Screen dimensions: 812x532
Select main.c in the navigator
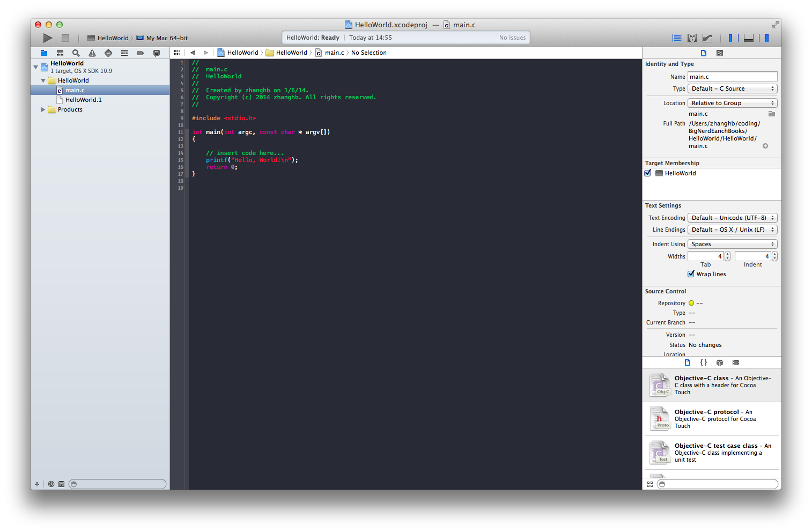point(100,90)
